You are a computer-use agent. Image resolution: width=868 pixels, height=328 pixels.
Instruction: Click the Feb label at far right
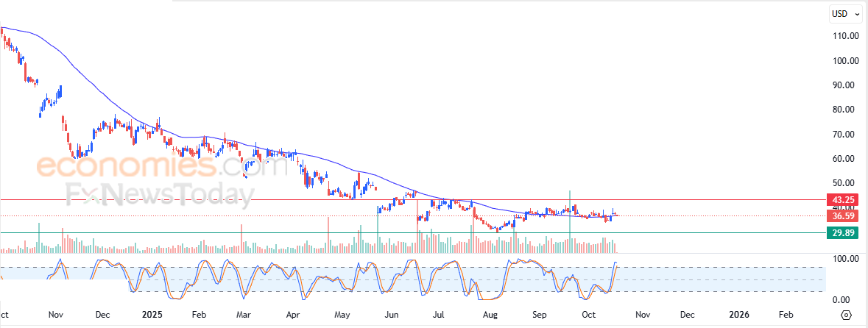click(786, 315)
